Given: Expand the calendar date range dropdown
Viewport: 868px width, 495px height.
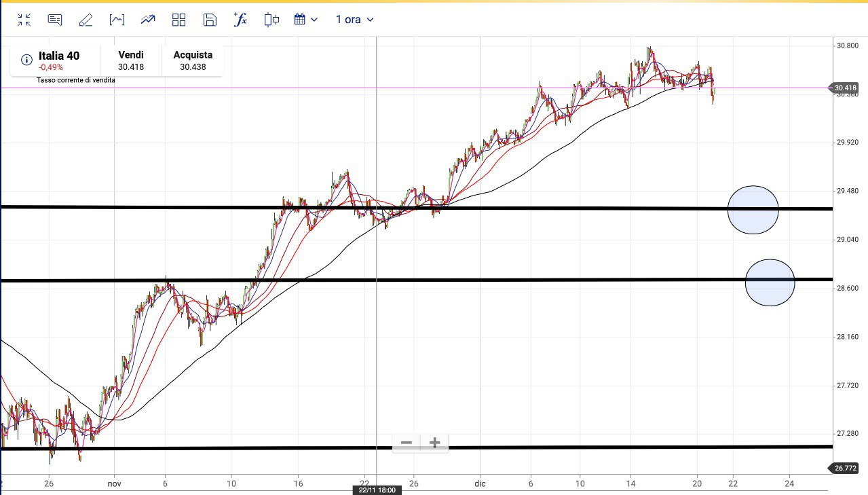Looking at the screenshot, I should [x=306, y=20].
